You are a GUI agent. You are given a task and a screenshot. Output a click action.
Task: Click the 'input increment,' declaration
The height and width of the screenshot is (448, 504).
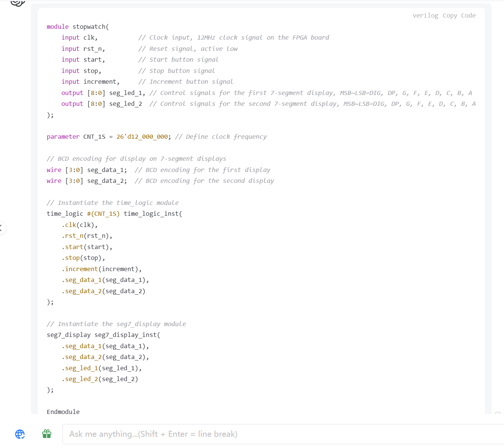[91, 82]
